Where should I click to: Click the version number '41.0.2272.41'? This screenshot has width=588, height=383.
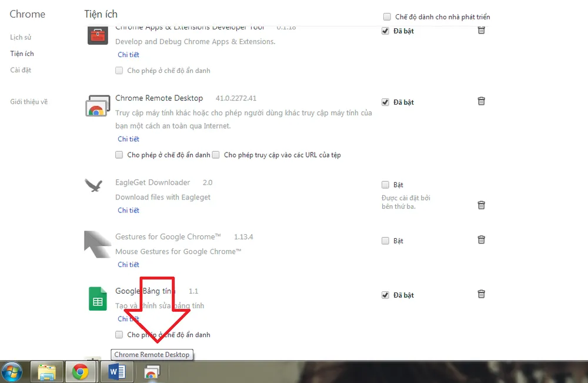pos(236,98)
